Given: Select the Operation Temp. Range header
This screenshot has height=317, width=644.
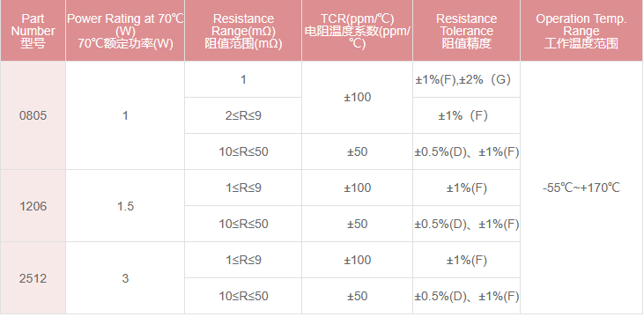Looking at the screenshot, I should pyautogui.click(x=581, y=31).
